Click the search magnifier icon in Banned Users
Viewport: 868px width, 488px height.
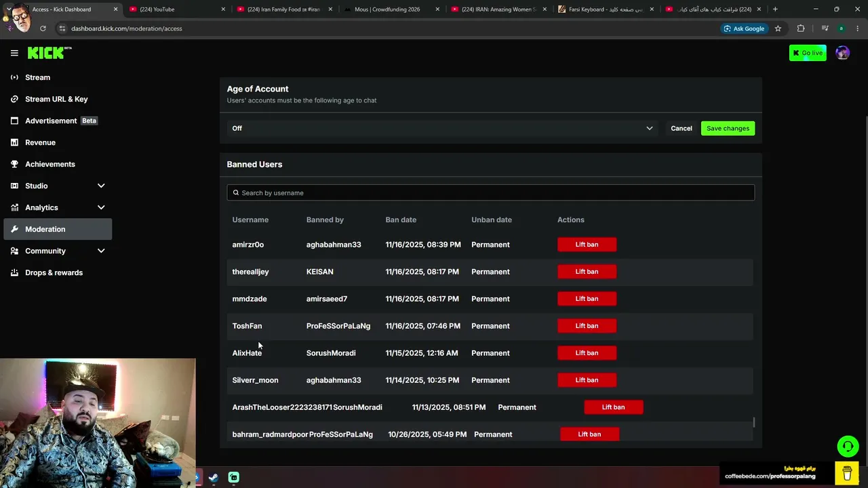point(236,192)
